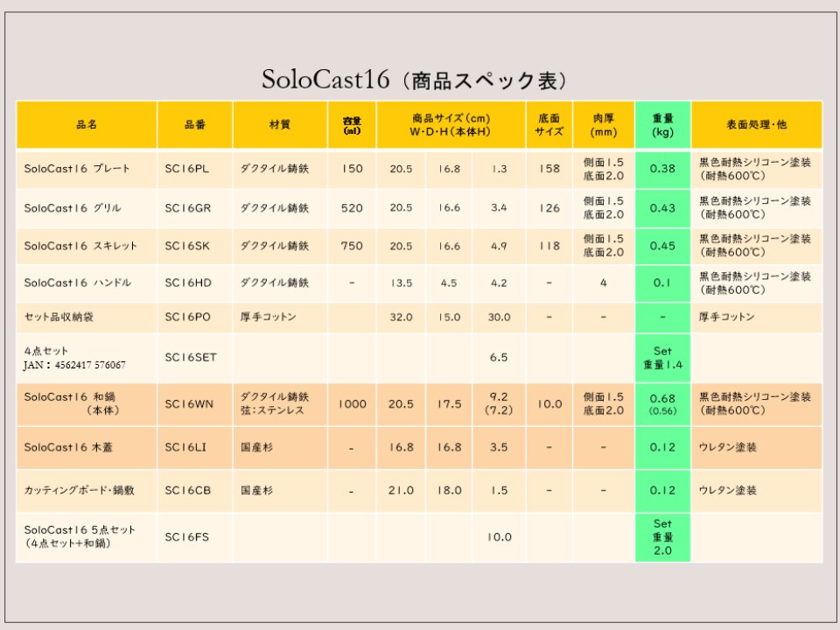Screen dimensions: 840x630
Task: Click the 1000 capacity value
Action: 352,404
